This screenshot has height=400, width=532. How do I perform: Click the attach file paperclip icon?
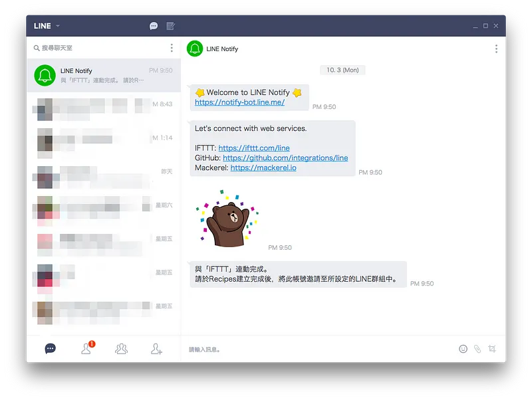tap(477, 349)
